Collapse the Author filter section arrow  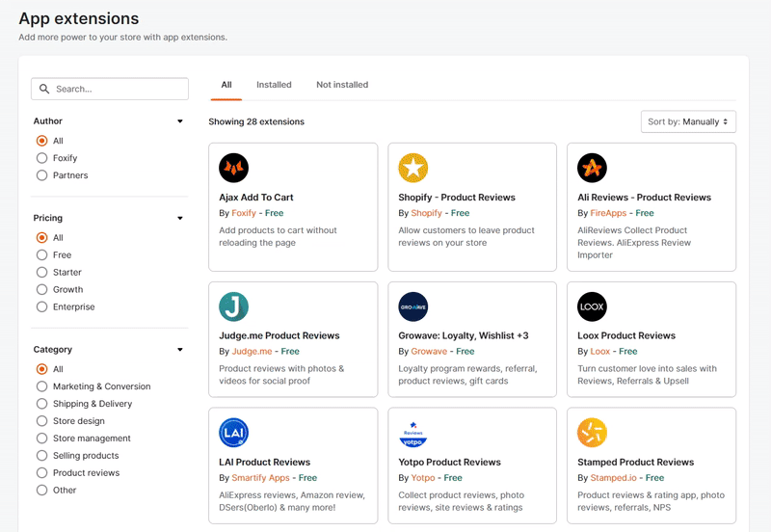pyautogui.click(x=180, y=121)
